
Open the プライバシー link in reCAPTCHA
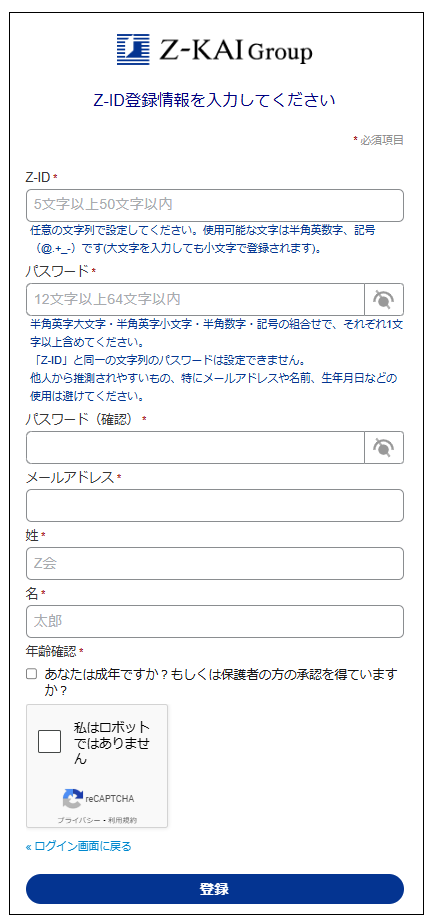pos(79,820)
